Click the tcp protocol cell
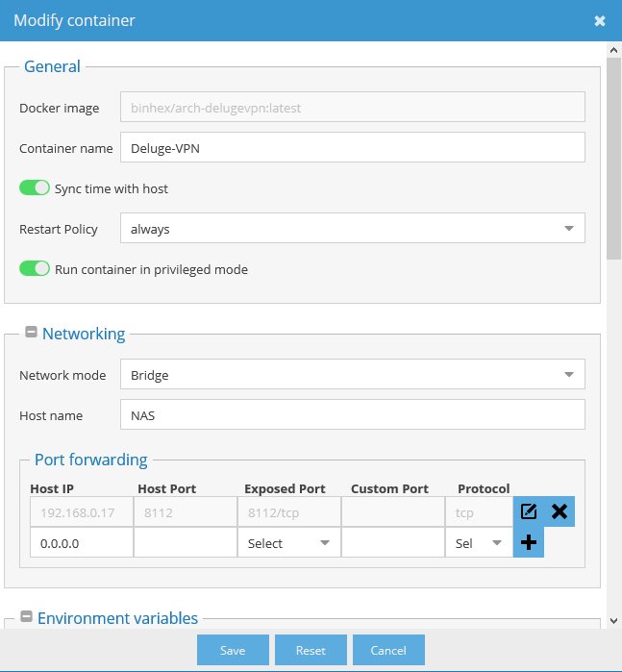The height and width of the screenshot is (672, 622). click(x=479, y=512)
